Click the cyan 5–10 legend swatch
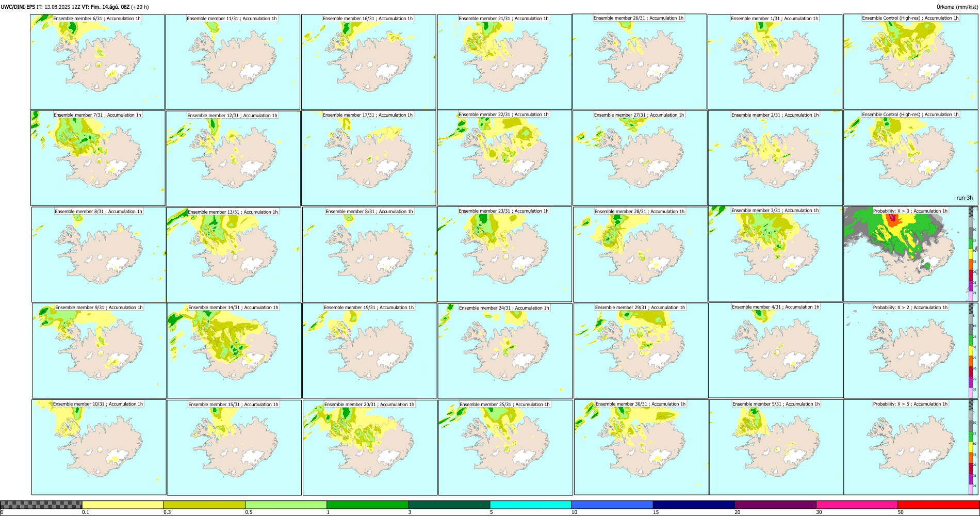Screen dimensions: 980x516 (x=531, y=505)
